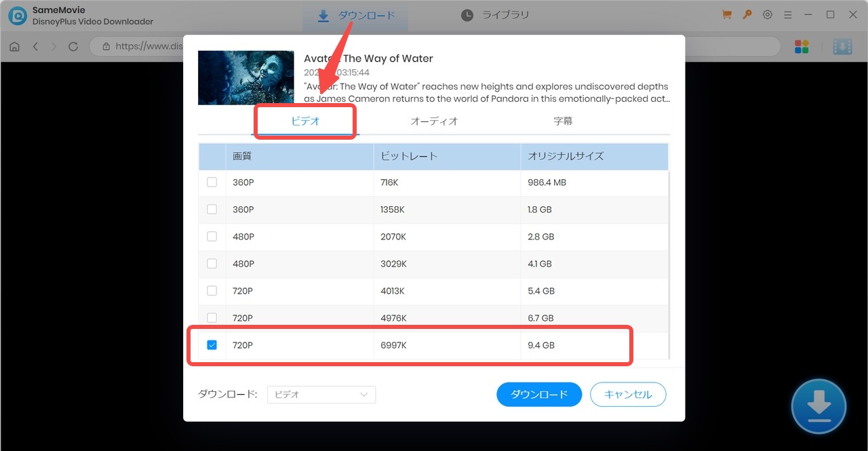Click the colorful apps grid icon
This screenshot has width=868, height=451.
pyautogui.click(x=802, y=46)
